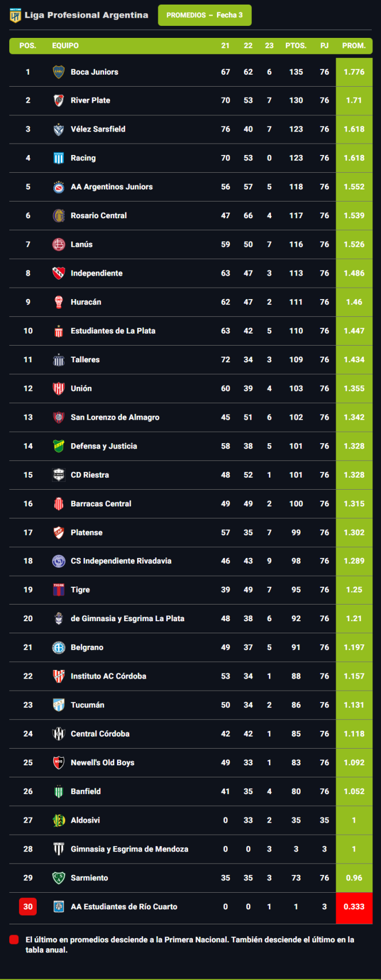Screen dimensions: 381x980
Task: Click the red relegation legend square
Action: (14, 940)
